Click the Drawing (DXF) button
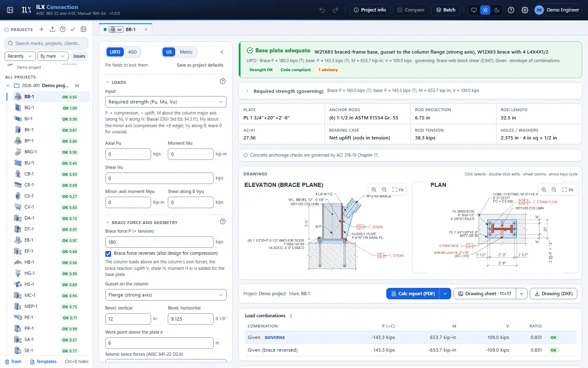The height and width of the screenshot is (368, 588). pyautogui.click(x=553, y=294)
